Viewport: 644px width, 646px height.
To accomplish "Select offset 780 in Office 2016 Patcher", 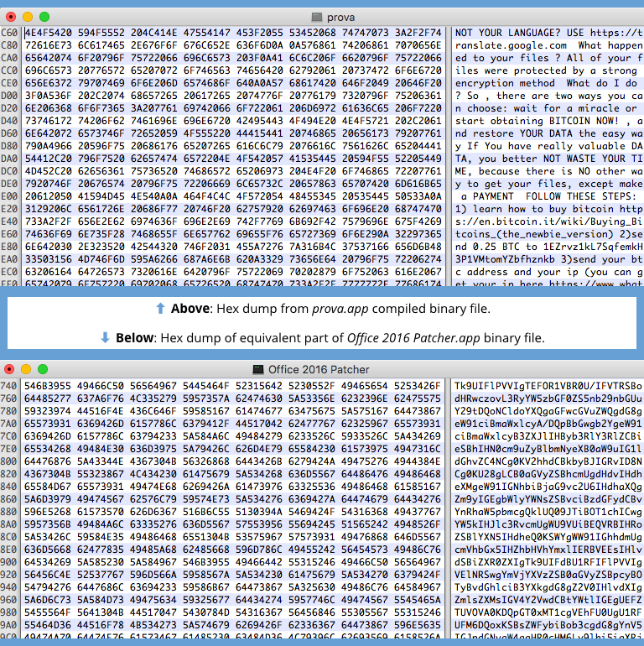I will (8, 411).
